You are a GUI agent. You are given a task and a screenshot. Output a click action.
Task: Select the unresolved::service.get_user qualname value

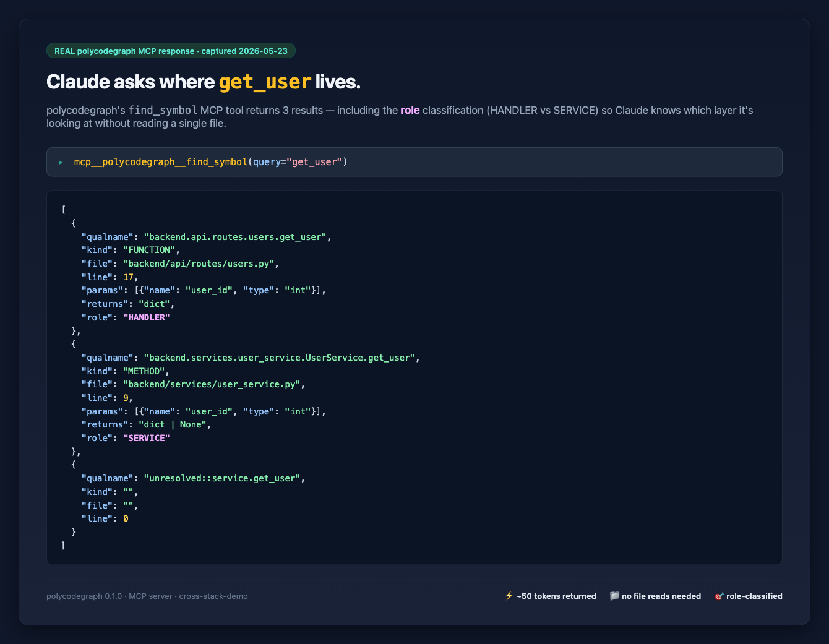point(222,478)
